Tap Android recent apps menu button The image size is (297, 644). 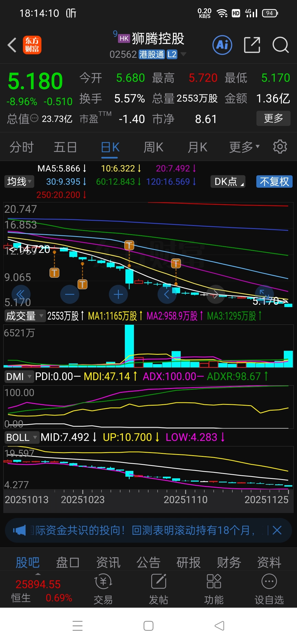tap(78, 626)
